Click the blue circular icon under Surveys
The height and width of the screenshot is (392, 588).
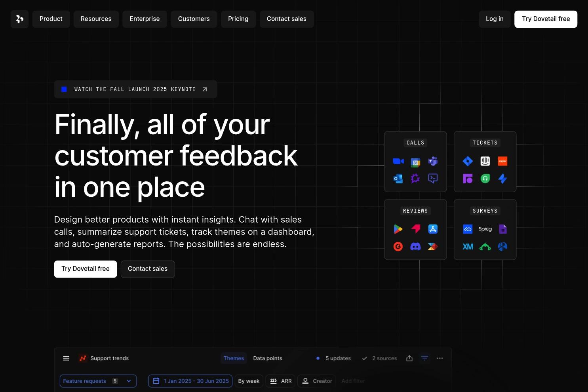[x=502, y=247]
